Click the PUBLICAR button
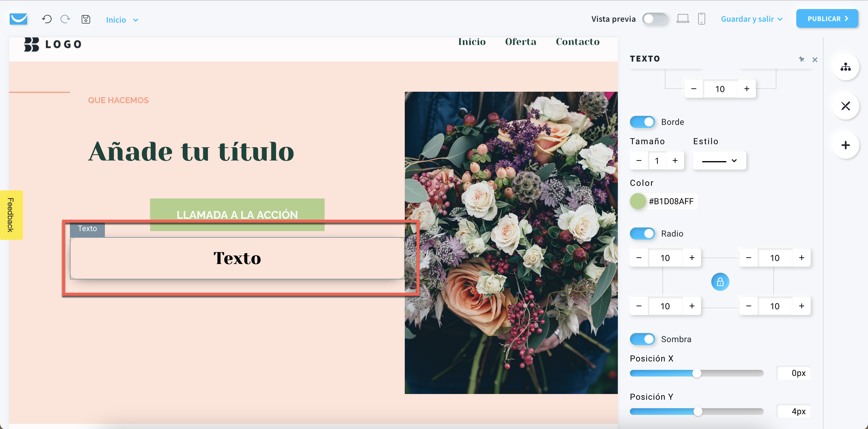Image resolution: width=868 pixels, height=429 pixels. 827,18
